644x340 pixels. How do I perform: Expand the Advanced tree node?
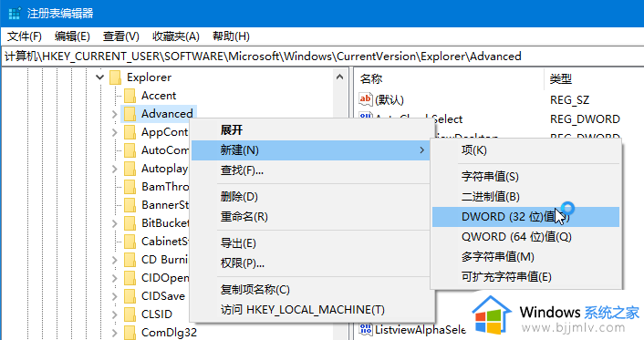(115, 114)
